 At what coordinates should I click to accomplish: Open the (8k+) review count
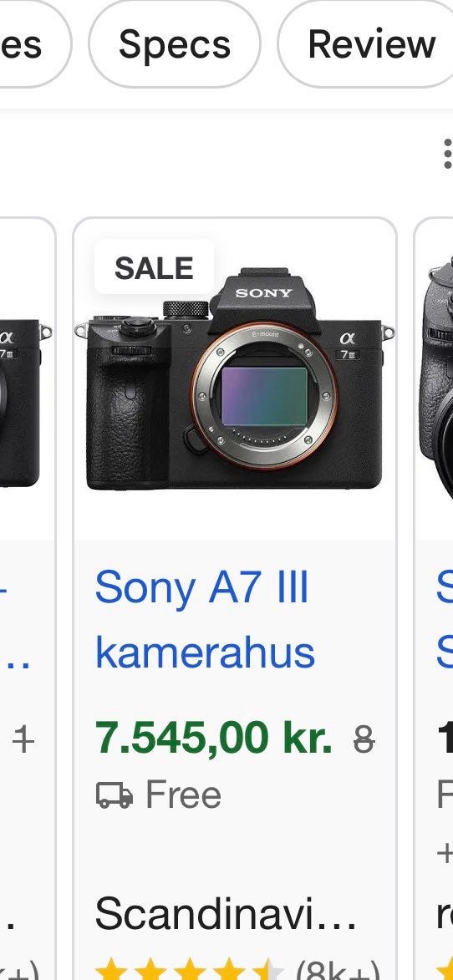point(338,969)
